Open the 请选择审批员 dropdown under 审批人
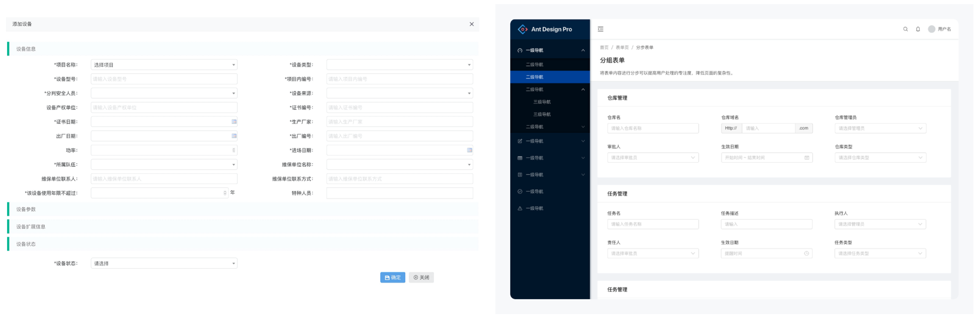980x320 pixels. pyautogui.click(x=653, y=158)
